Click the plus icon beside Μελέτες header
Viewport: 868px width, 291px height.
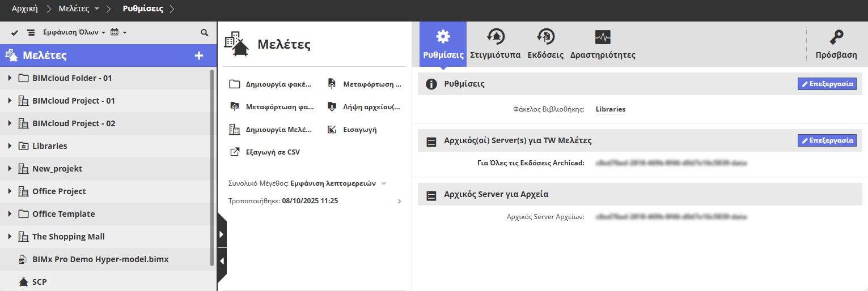[x=198, y=55]
